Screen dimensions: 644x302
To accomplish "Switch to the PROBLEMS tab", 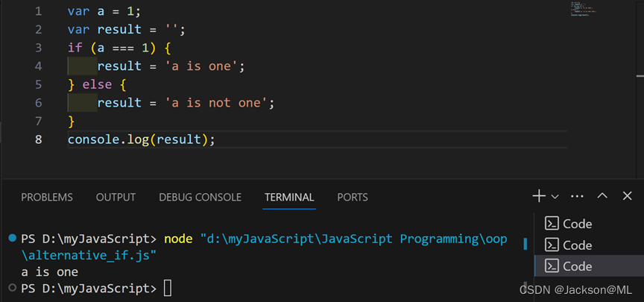I will click(47, 198).
